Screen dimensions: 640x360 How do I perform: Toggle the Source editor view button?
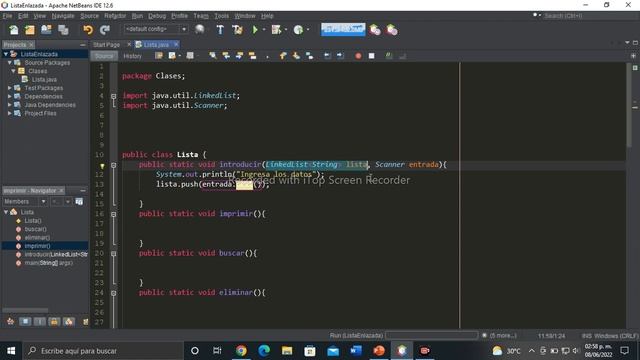tap(104, 56)
